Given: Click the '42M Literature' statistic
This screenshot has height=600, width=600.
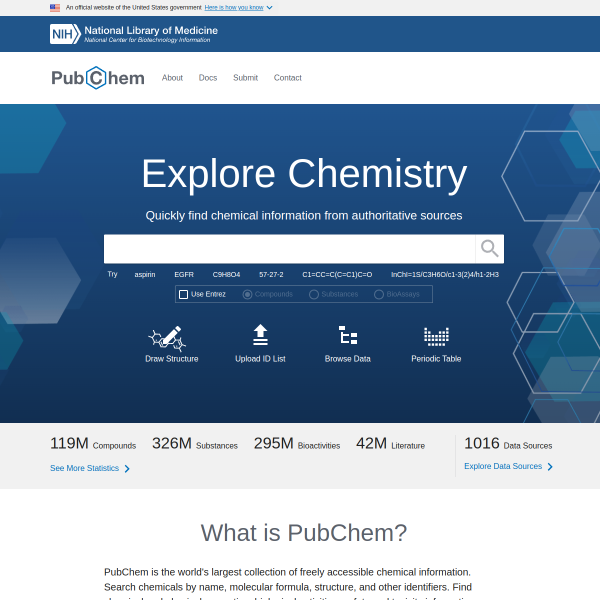Looking at the screenshot, I should tap(390, 444).
